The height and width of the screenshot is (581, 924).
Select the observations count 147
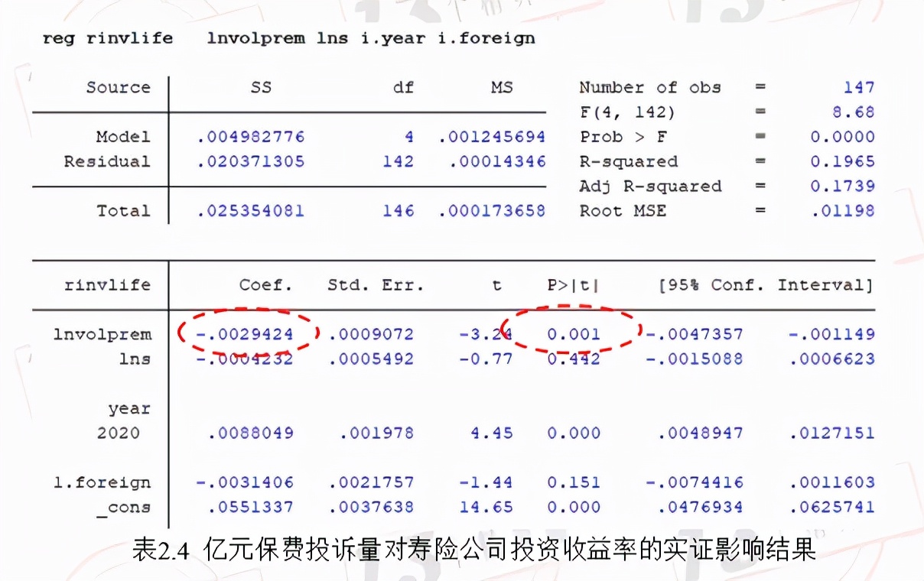[859, 87]
